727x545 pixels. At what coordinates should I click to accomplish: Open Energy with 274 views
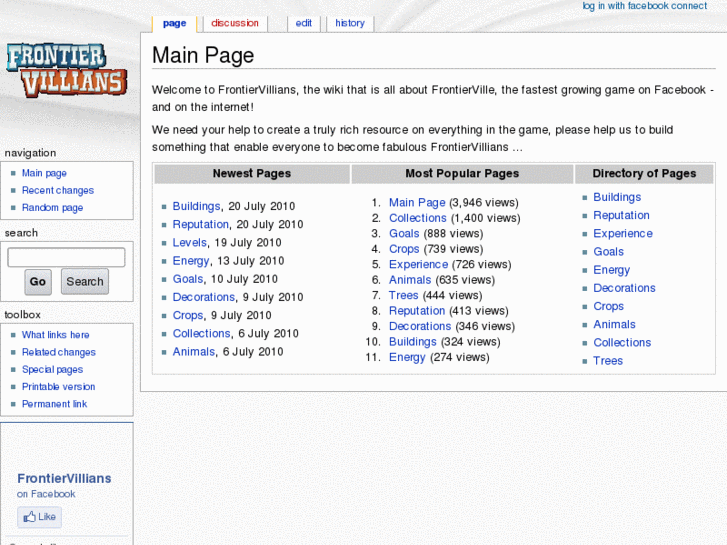[407, 357]
